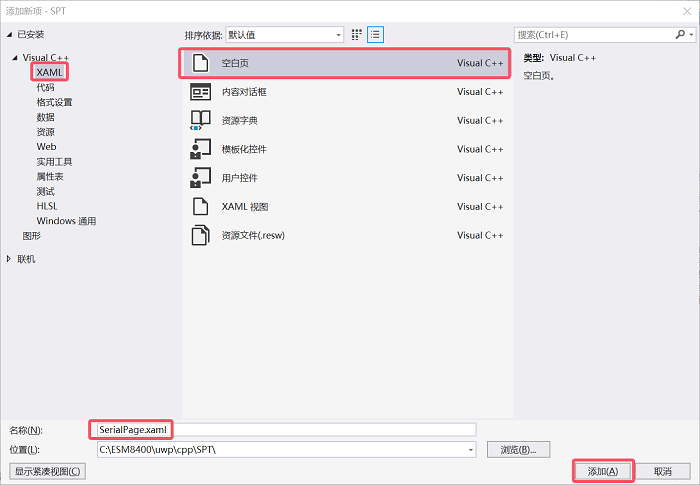The width and height of the screenshot is (700, 485).
Task: Switch to small icons list view
Action: click(375, 35)
